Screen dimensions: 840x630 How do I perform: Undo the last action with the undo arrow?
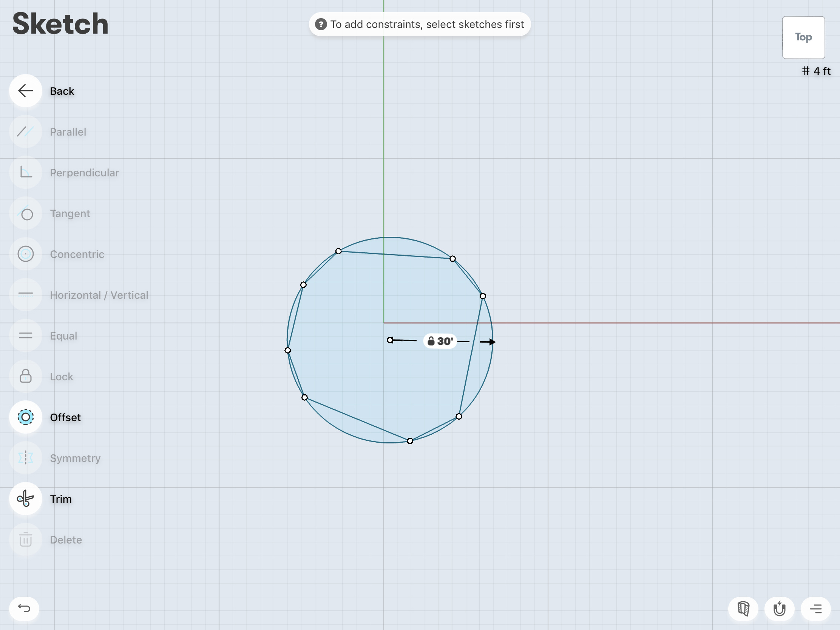click(x=24, y=609)
